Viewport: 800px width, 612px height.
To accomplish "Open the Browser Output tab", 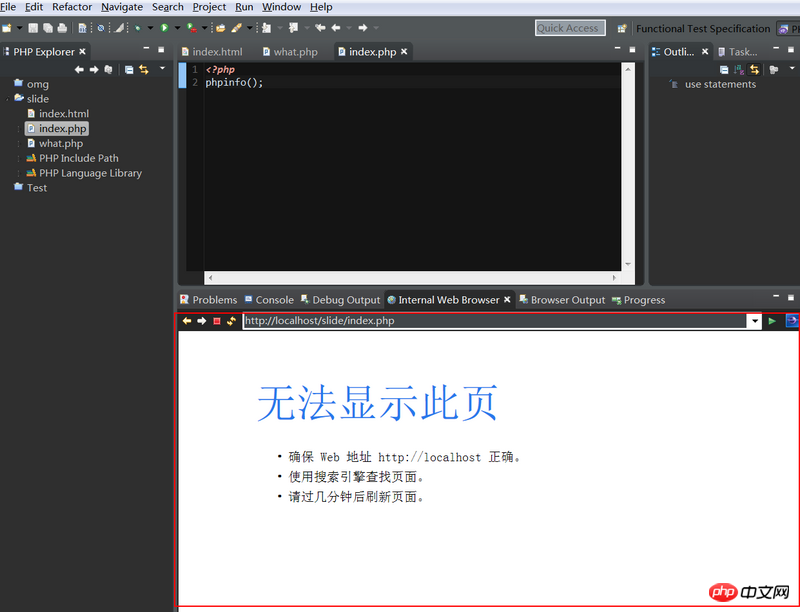I will pyautogui.click(x=562, y=300).
